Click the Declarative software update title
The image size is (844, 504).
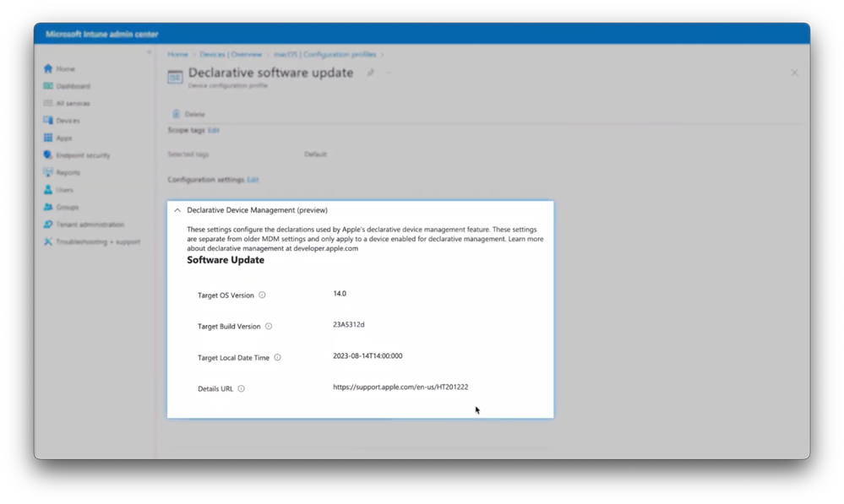[x=270, y=73]
